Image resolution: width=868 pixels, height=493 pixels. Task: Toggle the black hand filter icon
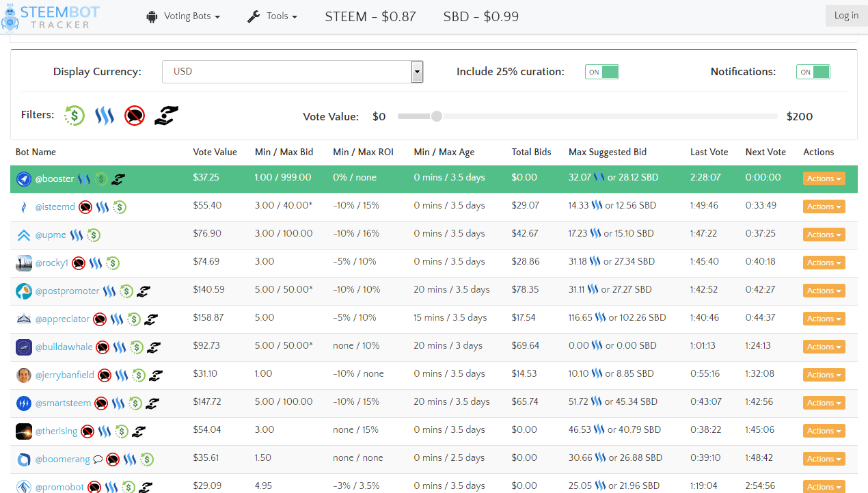point(166,116)
